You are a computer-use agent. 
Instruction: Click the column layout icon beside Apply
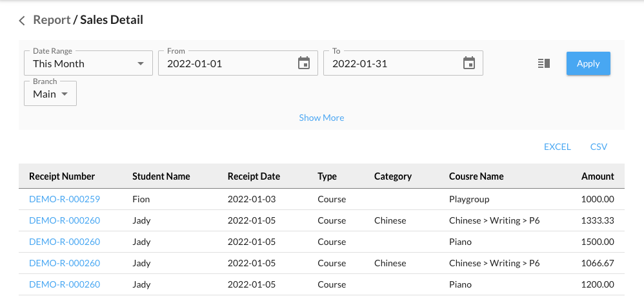point(543,63)
